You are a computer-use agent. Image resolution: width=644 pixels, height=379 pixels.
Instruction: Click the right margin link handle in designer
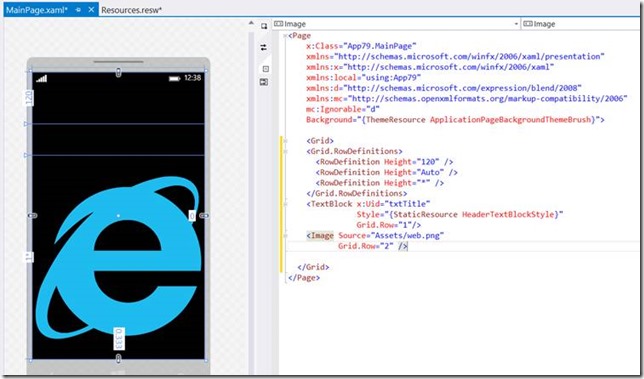coord(204,216)
